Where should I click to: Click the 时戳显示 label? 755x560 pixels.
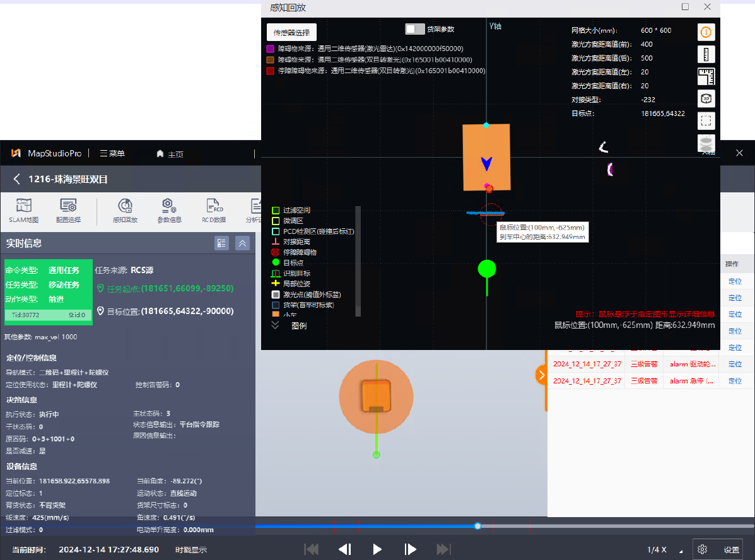[x=191, y=550]
